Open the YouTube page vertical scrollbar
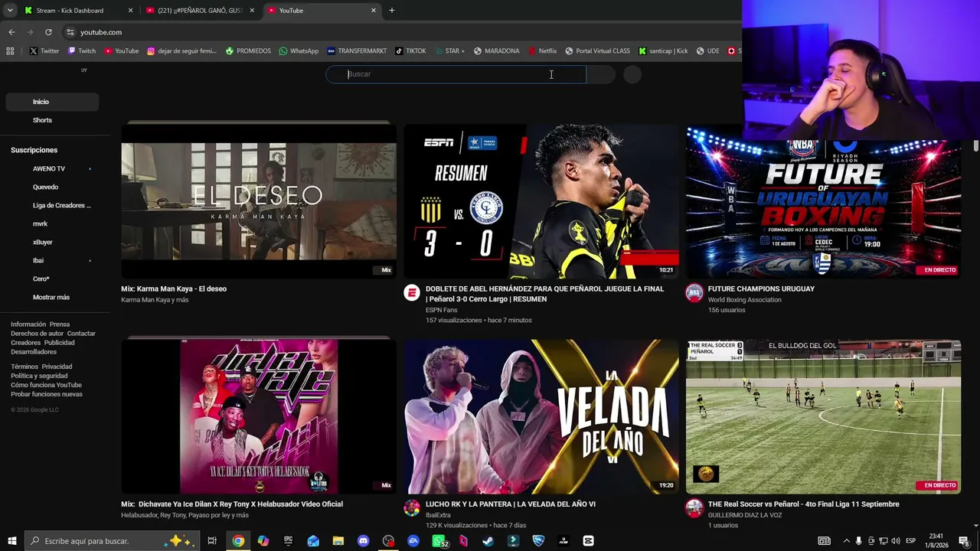Image resolution: width=980 pixels, height=551 pixels. [x=975, y=145]
